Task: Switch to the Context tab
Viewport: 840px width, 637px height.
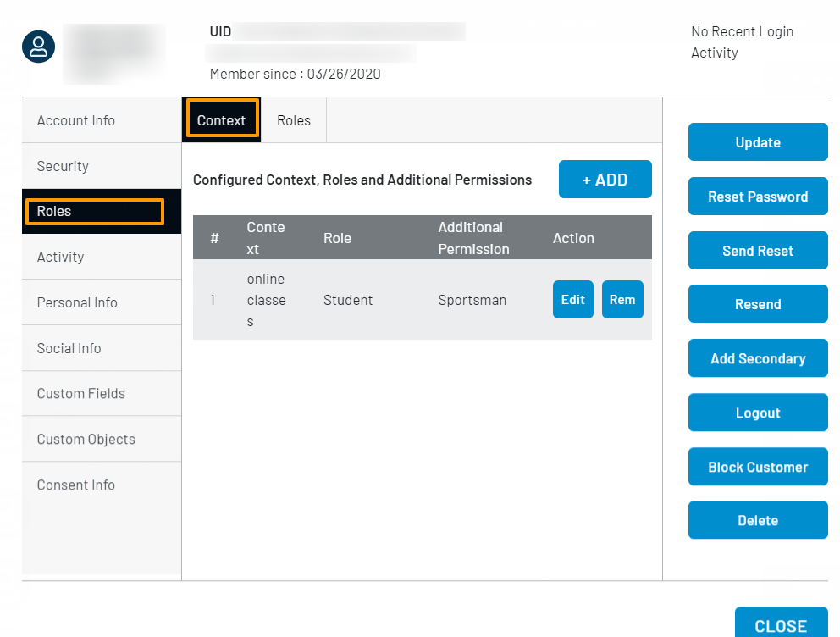Action: coord(221,119)
